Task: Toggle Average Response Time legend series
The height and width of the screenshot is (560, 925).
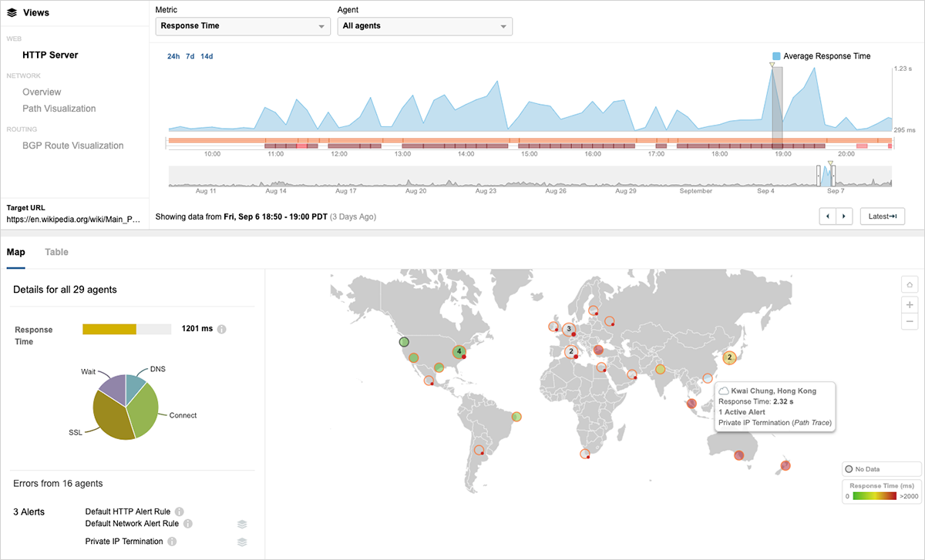Action: pos(821,56)
